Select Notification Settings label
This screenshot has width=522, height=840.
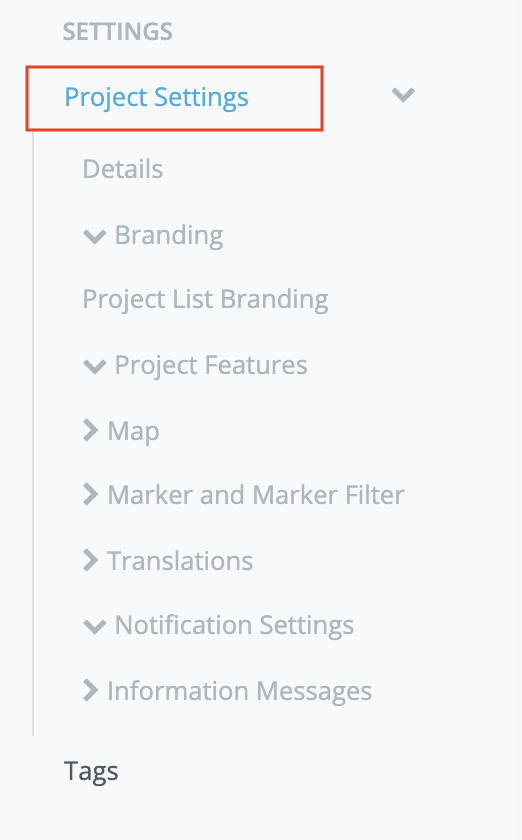(234, 626)
